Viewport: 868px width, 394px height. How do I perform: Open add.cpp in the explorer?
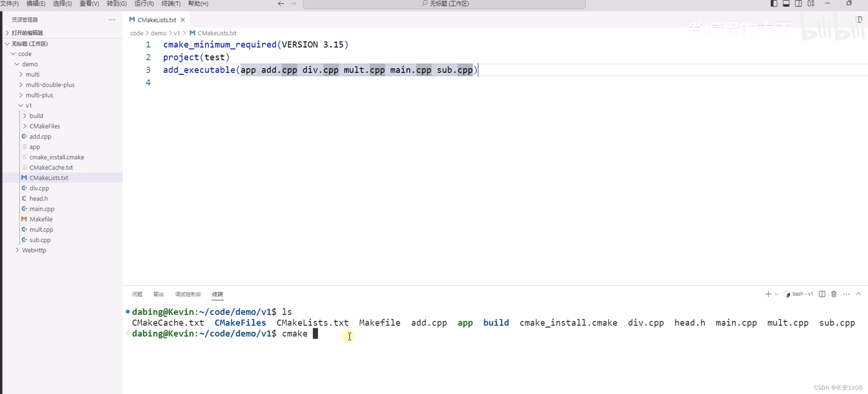(x=40, y=137)
